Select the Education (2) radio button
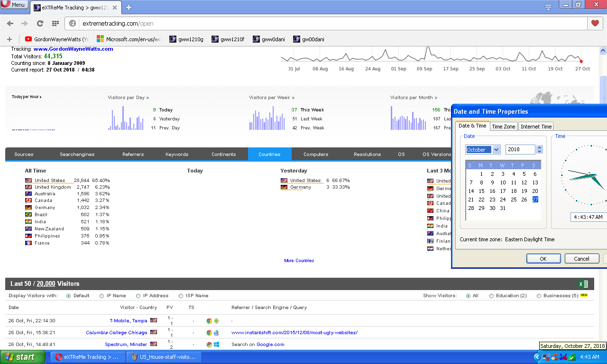 [492, 296]
